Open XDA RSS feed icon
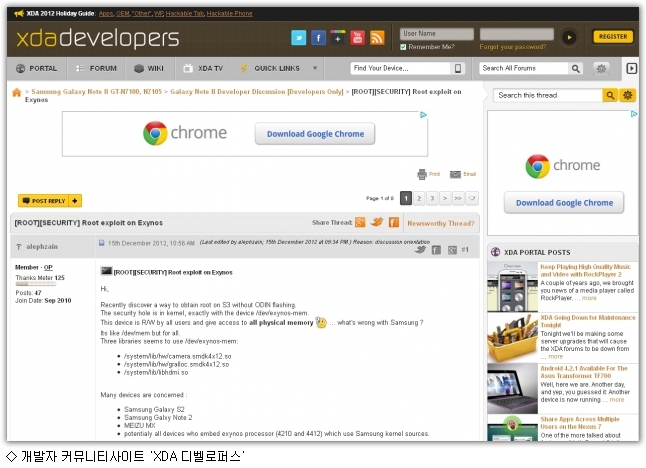 (x=377, y=38)
